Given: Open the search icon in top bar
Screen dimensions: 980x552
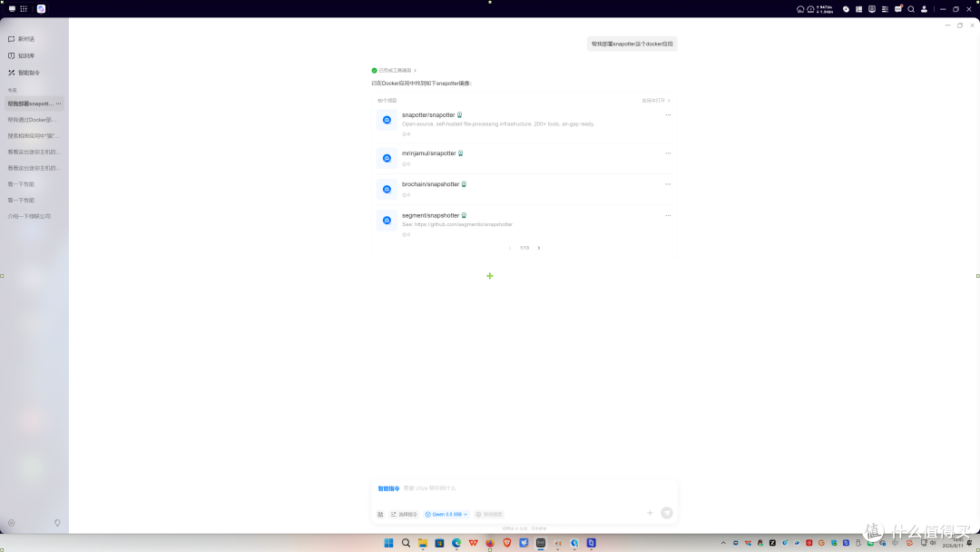Looking at the screenshot, I should 911,9.
